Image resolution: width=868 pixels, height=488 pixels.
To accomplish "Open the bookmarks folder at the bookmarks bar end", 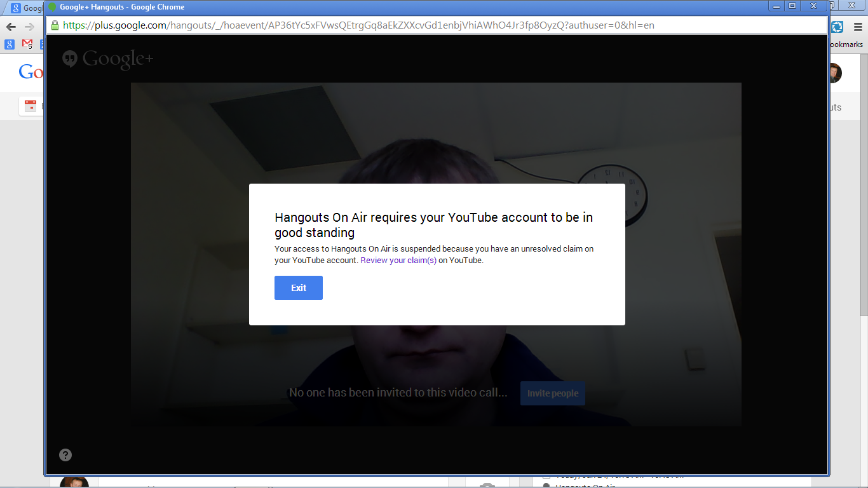I will (846, 44).
